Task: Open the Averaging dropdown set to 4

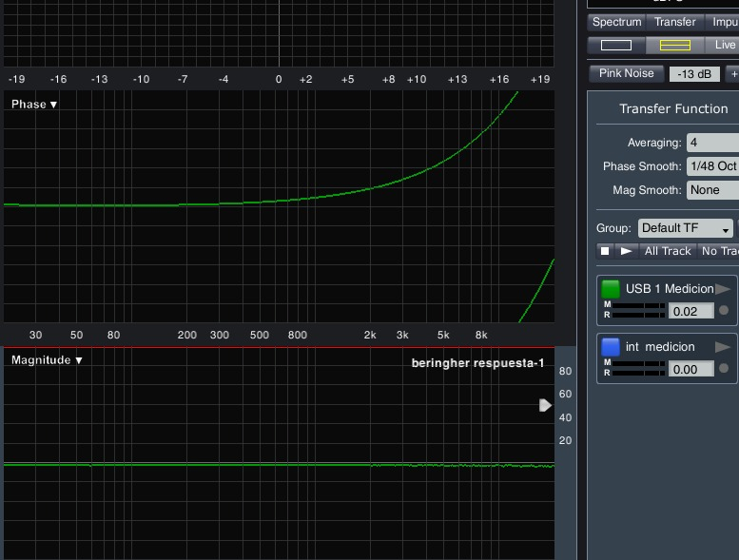Action: pos(712,143)
